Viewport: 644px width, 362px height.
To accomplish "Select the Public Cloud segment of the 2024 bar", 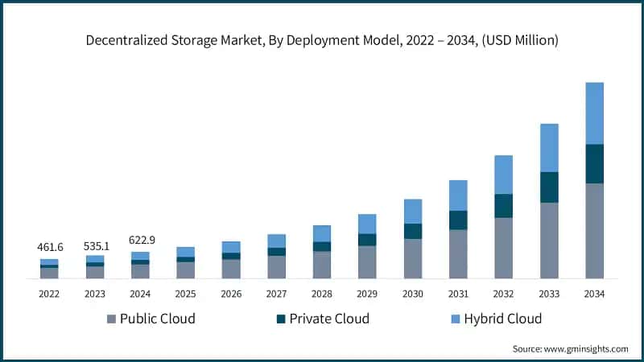I will tap(140, 271).
